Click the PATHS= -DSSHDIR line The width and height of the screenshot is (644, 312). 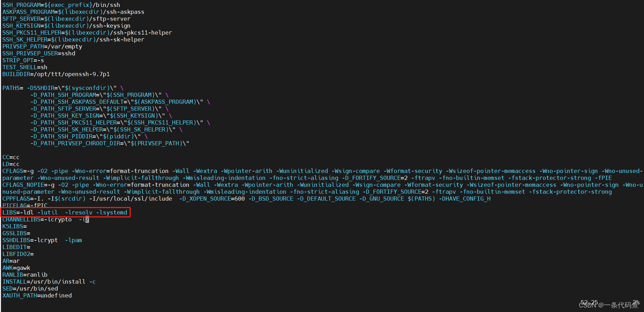coord(63,88)
